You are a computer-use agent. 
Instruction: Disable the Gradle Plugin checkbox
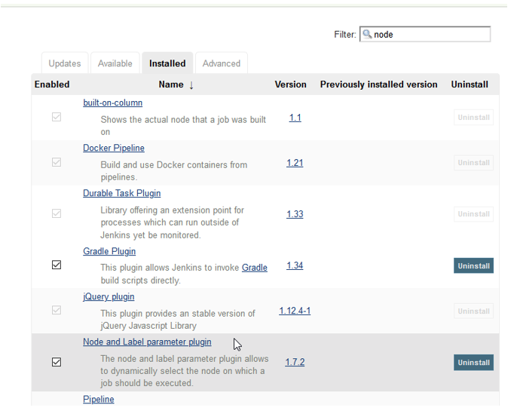click(57, 265)
